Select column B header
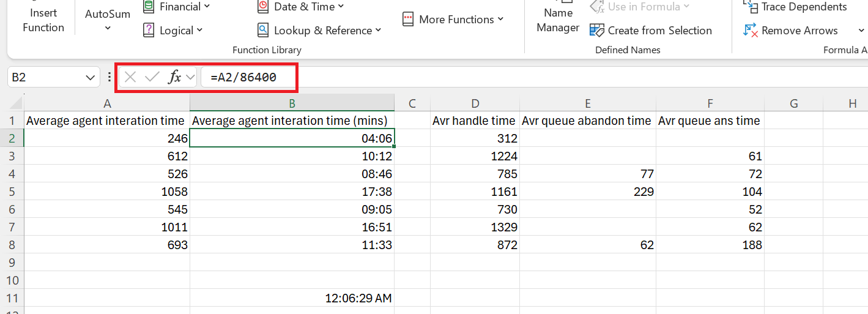 pos(292,103)
